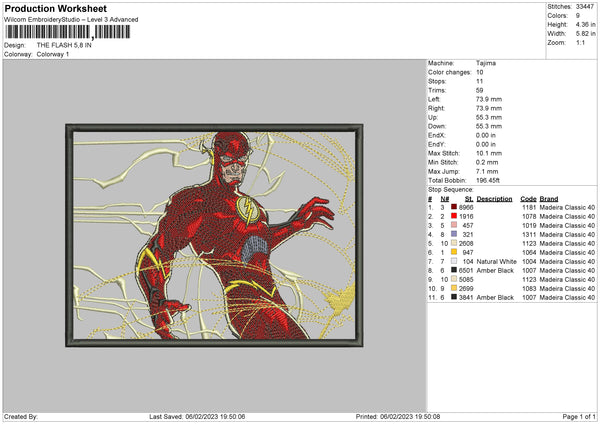Select the Width value '5.82 in'

pos(585,34)
